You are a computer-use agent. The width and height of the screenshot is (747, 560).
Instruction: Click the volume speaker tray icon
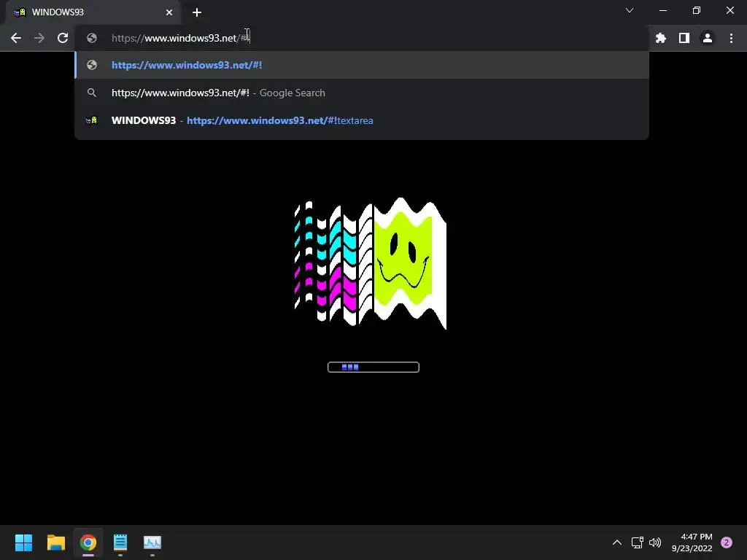coord(655,542)
